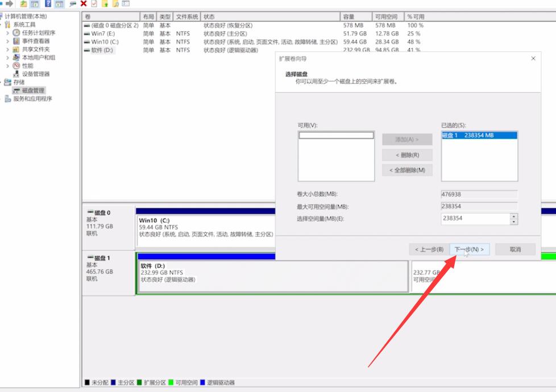Click the black 未分配 legend swatch
The width and height of the screenshot is (556, 392).
click(x=87, y=382)
